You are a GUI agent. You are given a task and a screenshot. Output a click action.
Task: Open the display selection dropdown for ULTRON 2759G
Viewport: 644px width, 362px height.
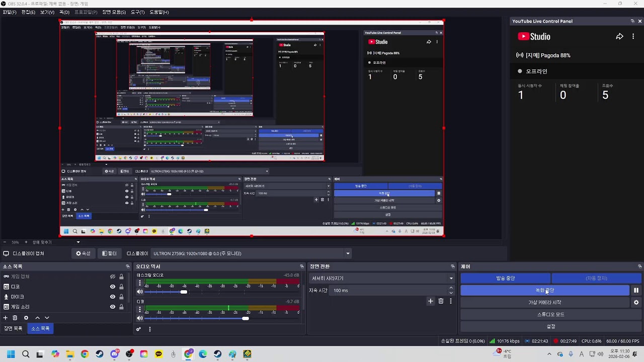pyautogui.click(x=252, y=253)
